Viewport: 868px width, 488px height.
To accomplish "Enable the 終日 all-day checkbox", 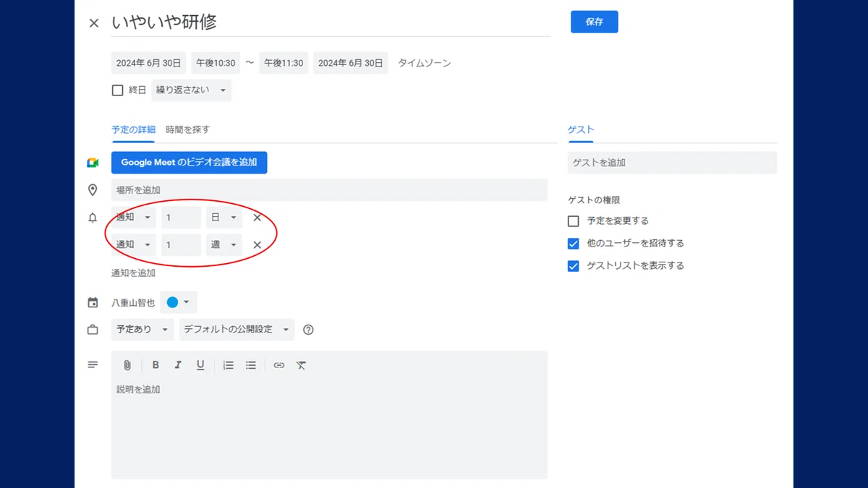I will 117,90.
